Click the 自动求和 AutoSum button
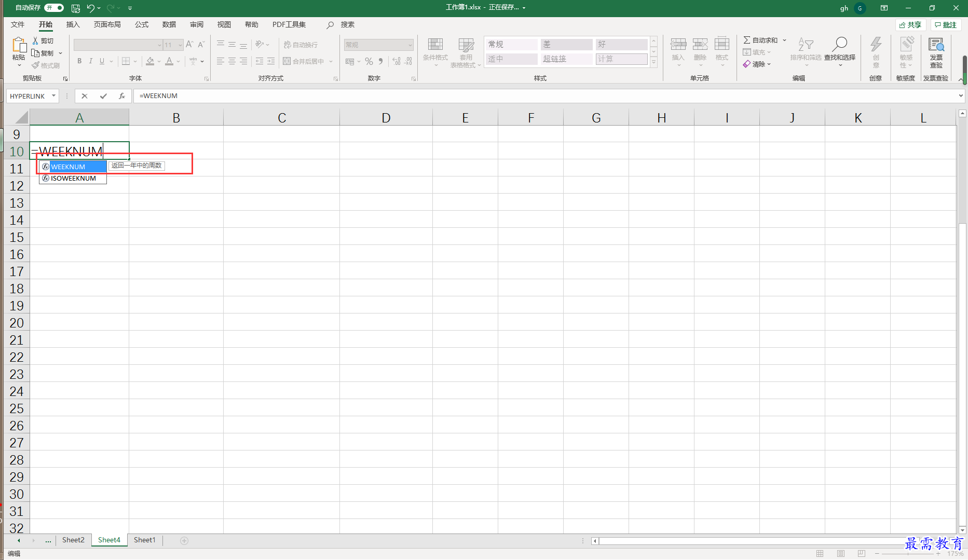 (x=761, y=40)
